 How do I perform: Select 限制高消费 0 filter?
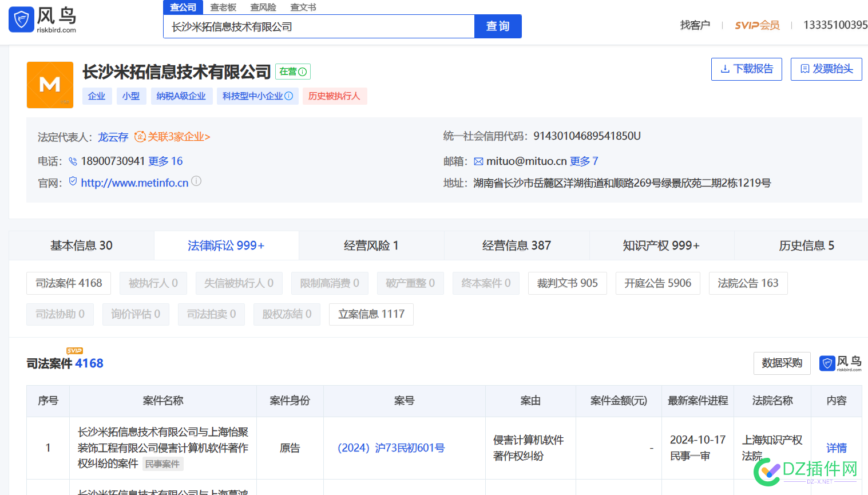pyautogui.click(x=330, y=283)
